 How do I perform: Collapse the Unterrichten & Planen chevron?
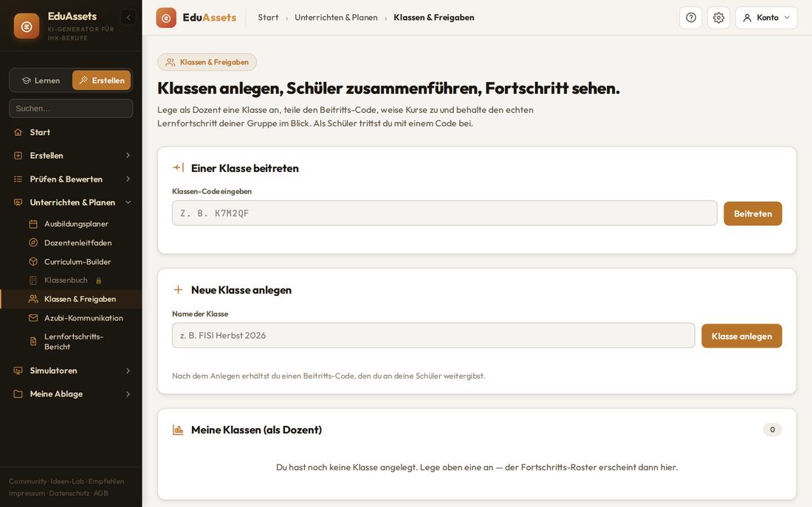pos(128,202)
